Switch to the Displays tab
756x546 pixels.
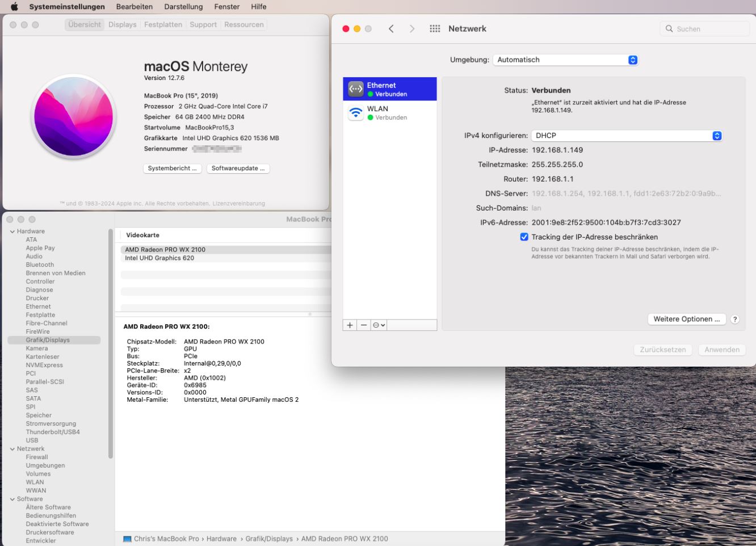(x=123, y=25)
